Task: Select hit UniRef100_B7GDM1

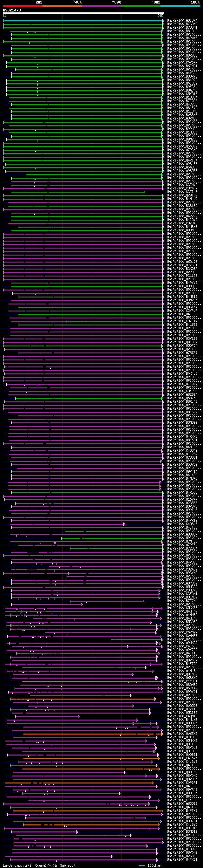Action: tap(182, 28)
